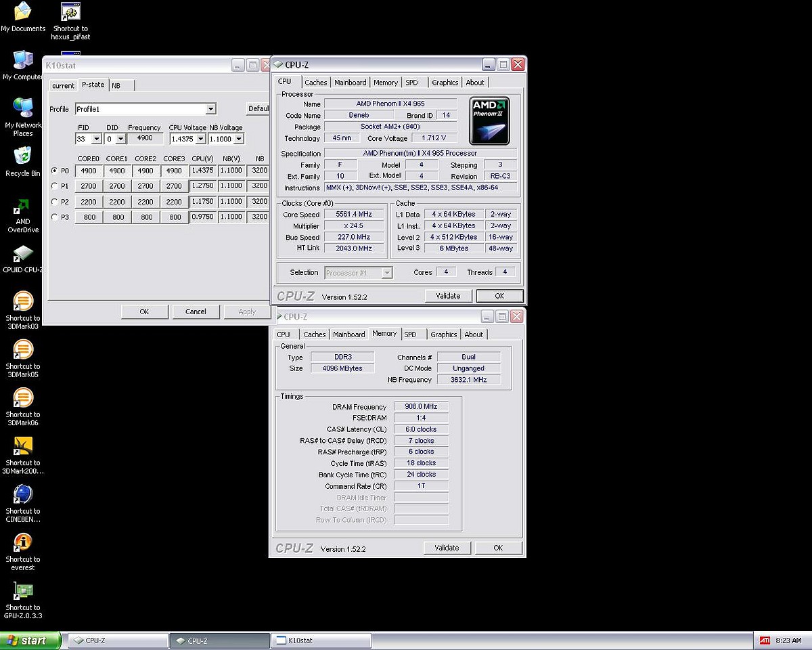The image size is (812, 650).
Task: Open Mainboard tab in the CPU-Z processor window
Action: [351, 83]
